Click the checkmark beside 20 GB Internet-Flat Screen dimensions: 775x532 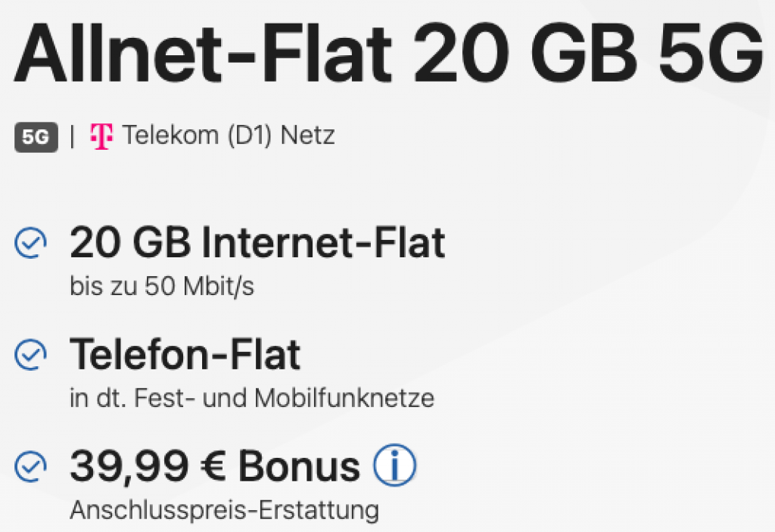point(30,241)
